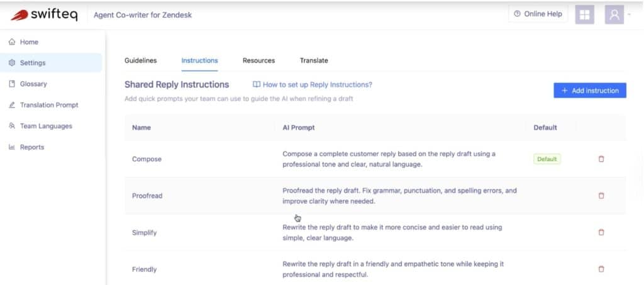Click the Add Instruction button
The height and width of the screenshot is (285, 644).
tap(590, 91)
